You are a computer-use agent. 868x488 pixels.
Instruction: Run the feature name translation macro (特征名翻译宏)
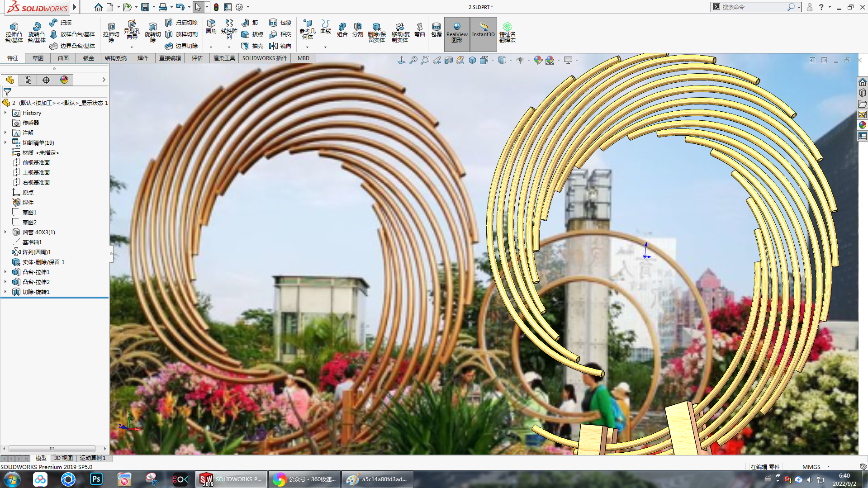508,33
